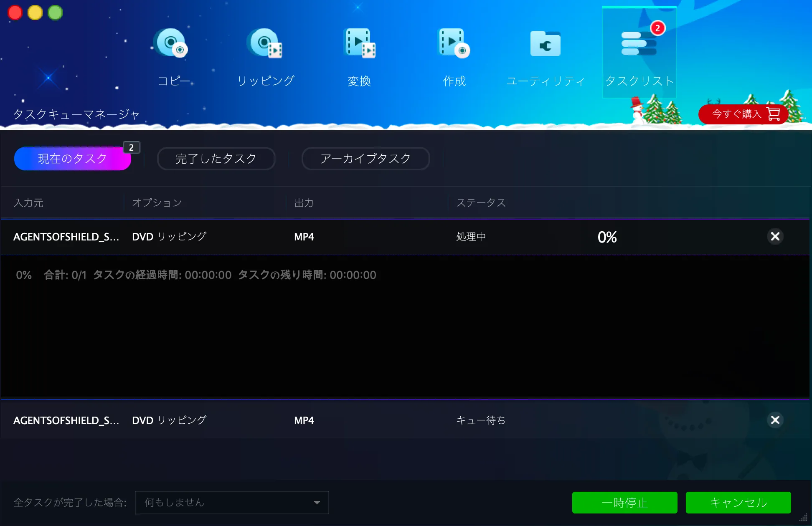
Task: Click the 変換 label in top navigation
Action: (x=359, y=81)
